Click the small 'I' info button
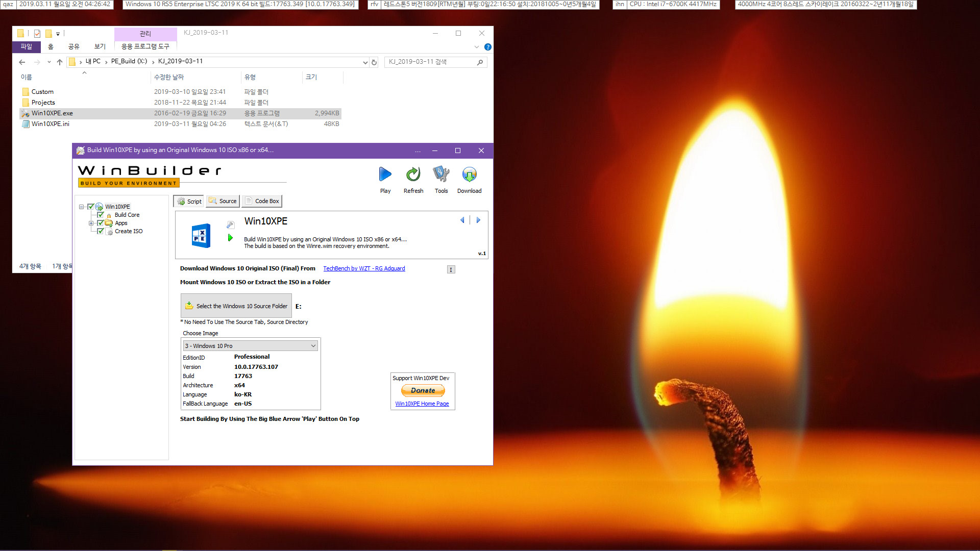Screen dimensions: 980x551 451,269
